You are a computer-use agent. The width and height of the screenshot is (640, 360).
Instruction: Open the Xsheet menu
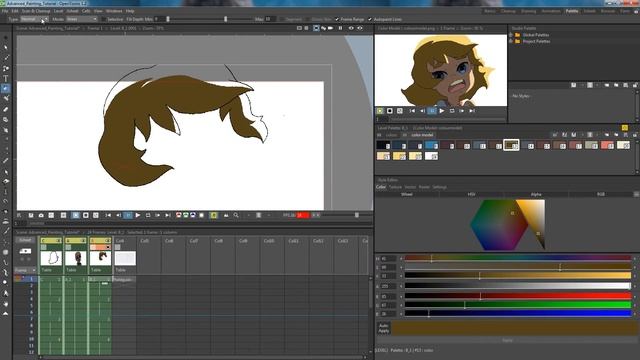pos(72,11)
